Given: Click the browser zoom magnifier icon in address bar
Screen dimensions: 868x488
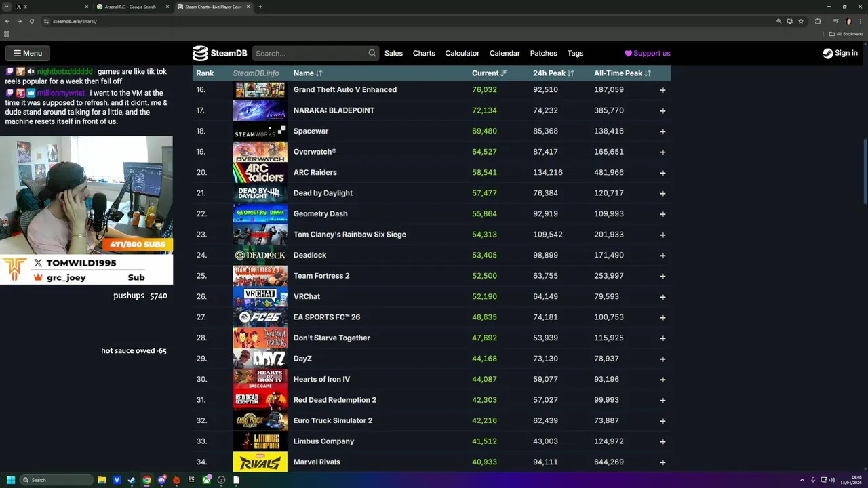Looking at the screenshot, I should point(779,21).
